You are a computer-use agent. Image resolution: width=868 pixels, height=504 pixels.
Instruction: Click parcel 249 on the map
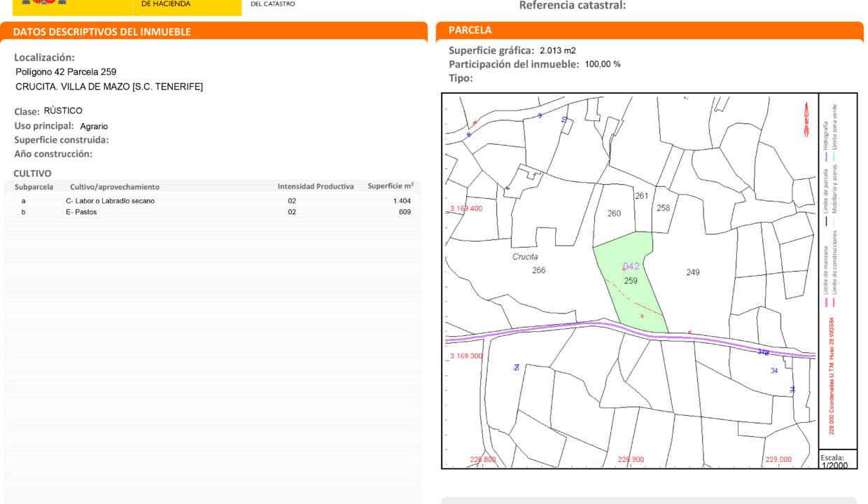tap(693, 272)
